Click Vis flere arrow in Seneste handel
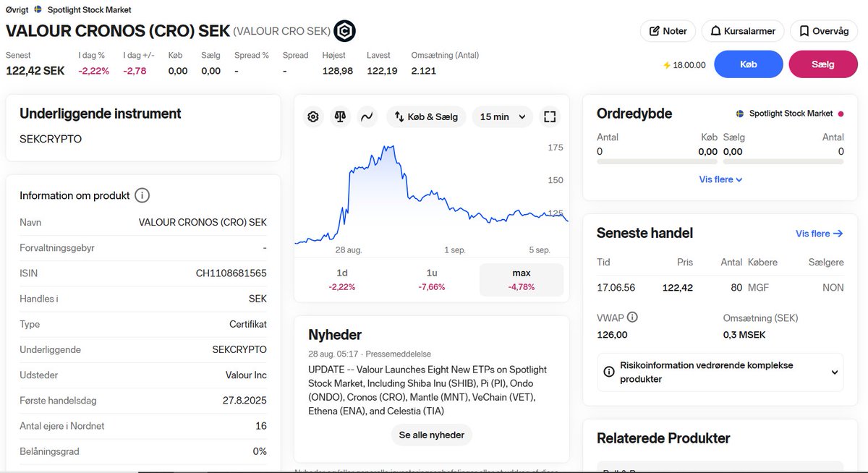The image size is (868, 473). [x=819, y=233]
